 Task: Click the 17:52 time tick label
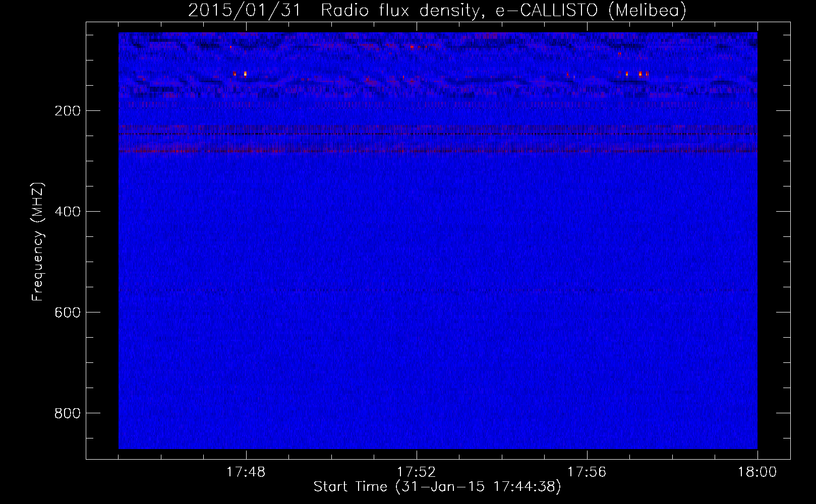pos(417,472)
